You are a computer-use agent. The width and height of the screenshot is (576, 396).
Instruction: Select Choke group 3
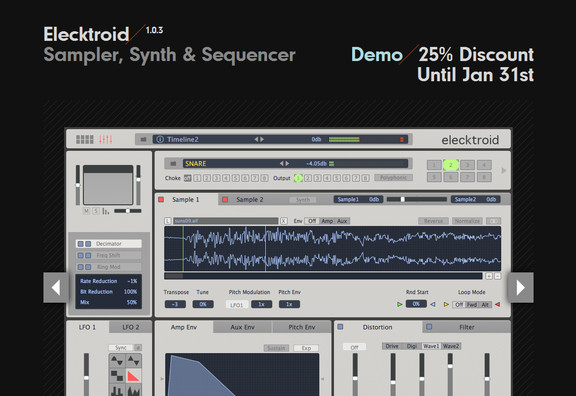[216, 178]
